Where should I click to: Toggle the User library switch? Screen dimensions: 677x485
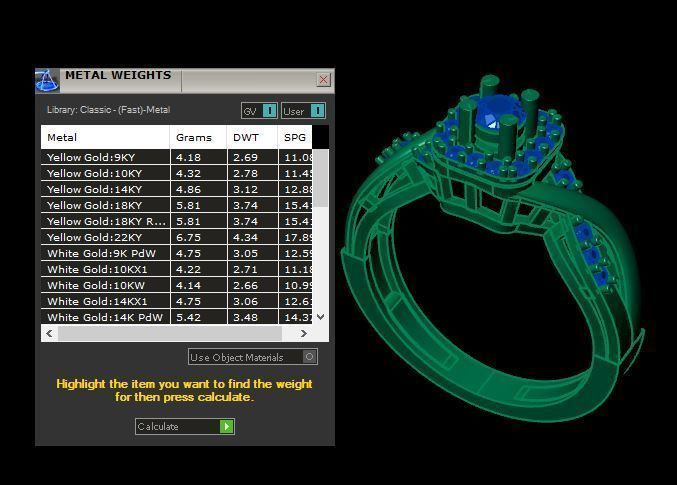click(x=303, y=111)
